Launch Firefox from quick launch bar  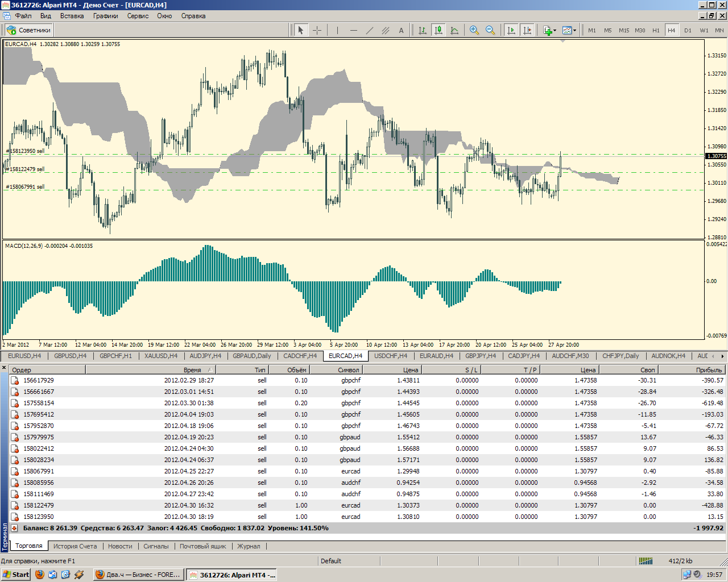39,575
